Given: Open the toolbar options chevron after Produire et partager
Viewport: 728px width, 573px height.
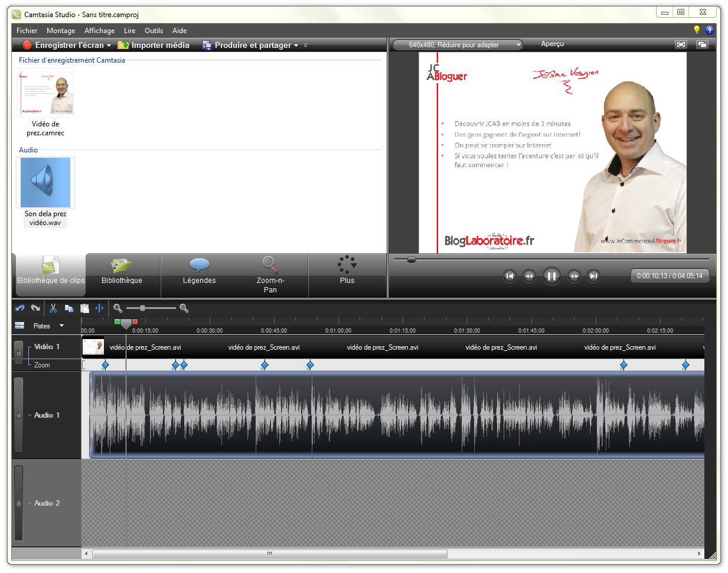Looking at the screenshot, I should pos(305,45).
